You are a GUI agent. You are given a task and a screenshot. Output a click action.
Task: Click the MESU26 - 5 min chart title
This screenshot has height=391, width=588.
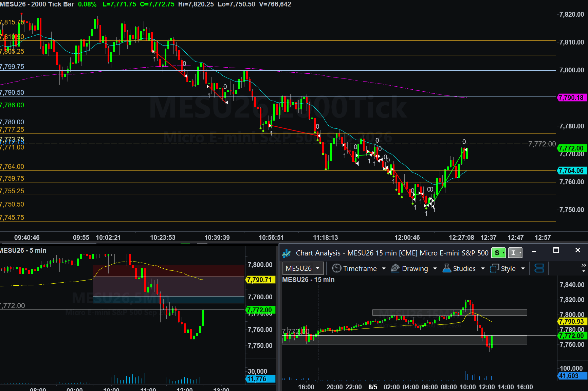click(x=23, y=250)
